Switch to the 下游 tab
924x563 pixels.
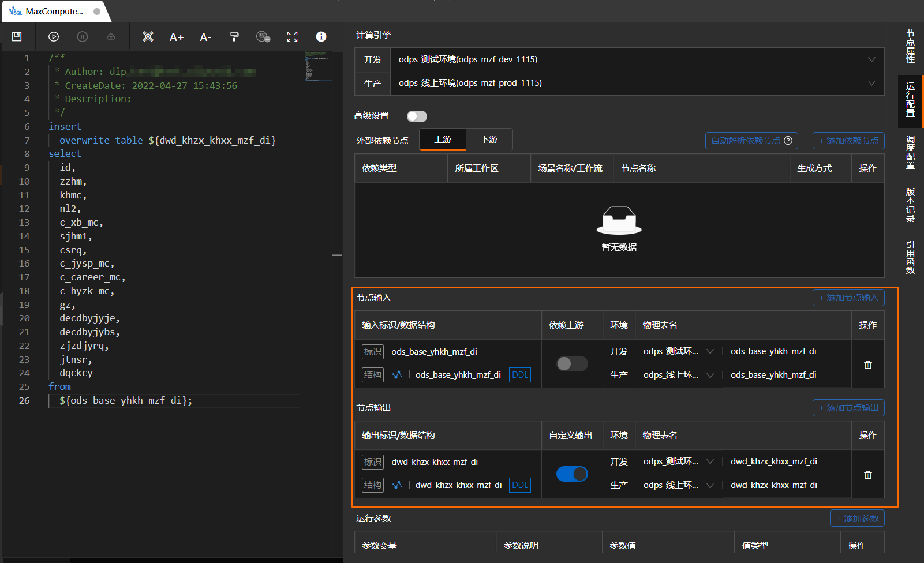click(x=489, y=140)
